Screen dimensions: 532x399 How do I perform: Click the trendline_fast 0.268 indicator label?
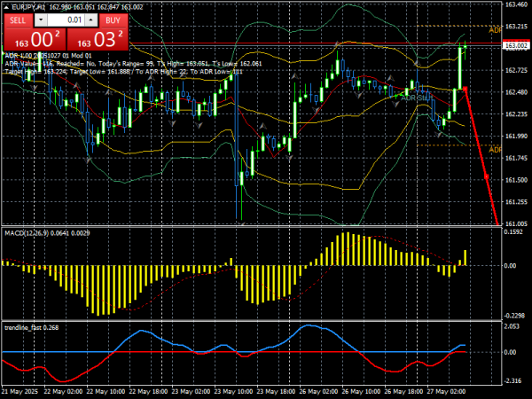[31, 328]
